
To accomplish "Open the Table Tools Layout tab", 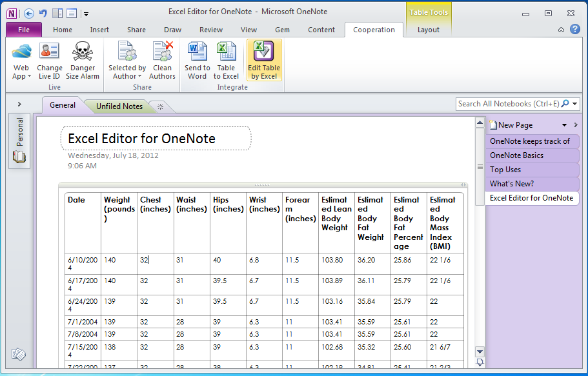I will 428,30.
